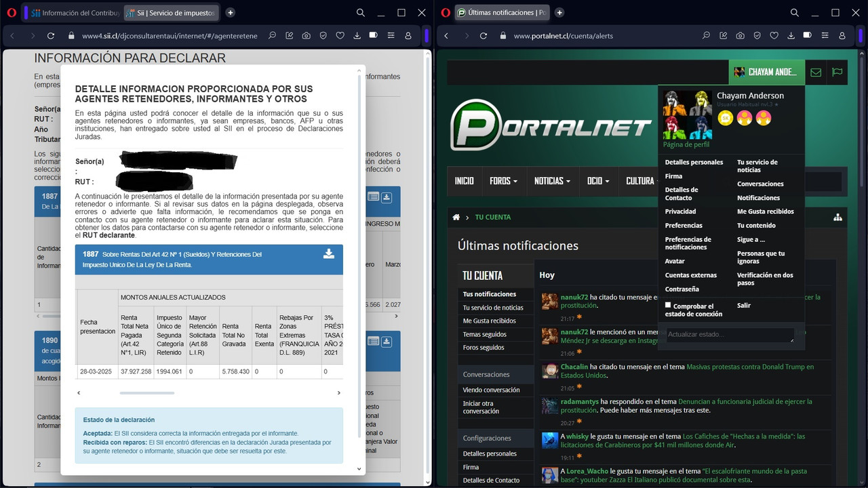Image resolution: width=868 pixels, height=488 pixels.
Task: Open INICIO in the Portalnet navigation
Action: pyautogui.click(x=465, y=181)
